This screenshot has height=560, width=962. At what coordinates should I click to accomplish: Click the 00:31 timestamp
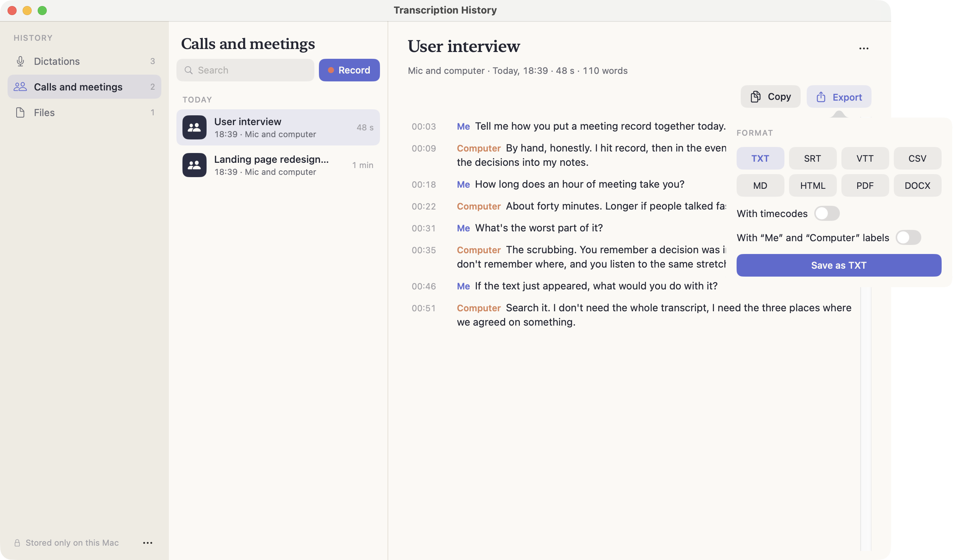(x=423, y=228)
